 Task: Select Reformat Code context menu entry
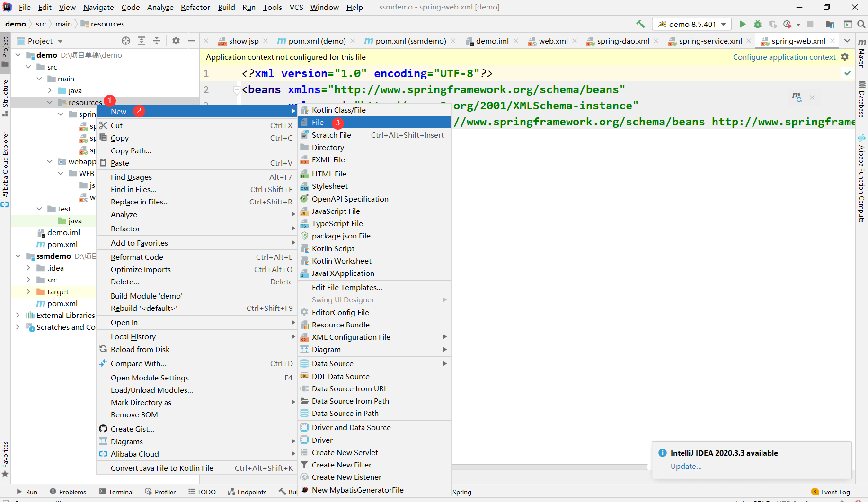(196, 257)
